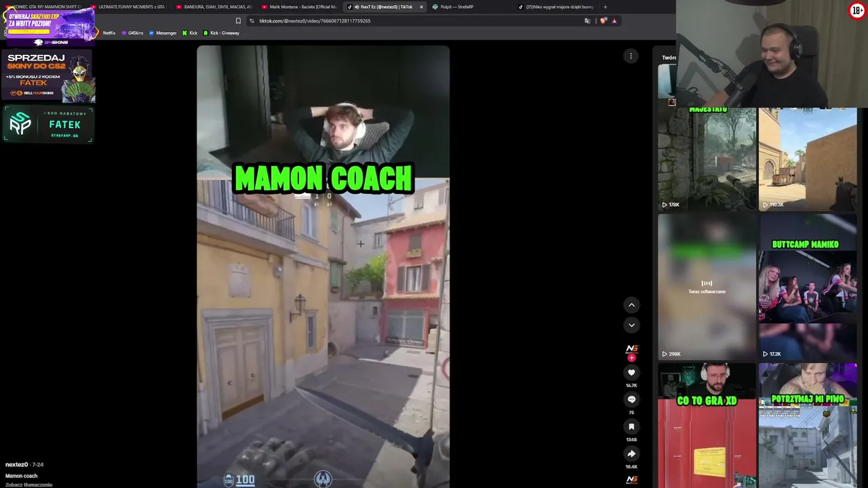Viewport: 868px width, 488px height.
Task: Click the Zobacz tłumaczenie translation link
Action: point(28,485)
